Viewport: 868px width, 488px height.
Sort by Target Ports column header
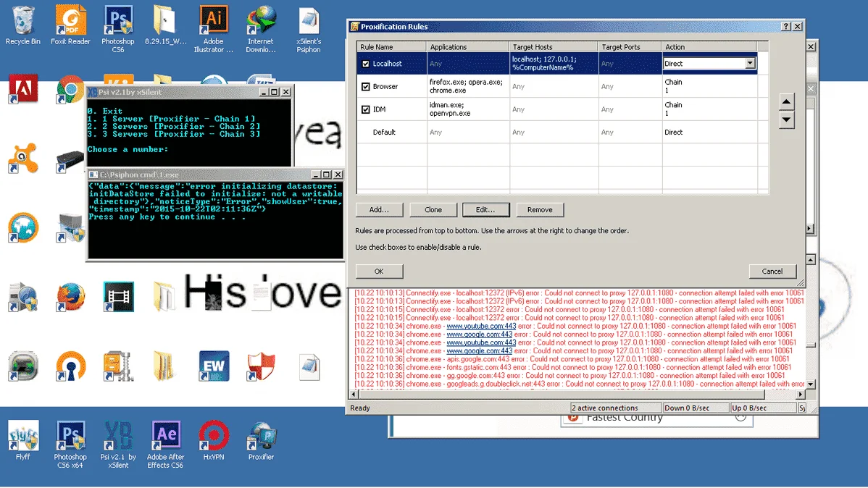pos(630,47)
